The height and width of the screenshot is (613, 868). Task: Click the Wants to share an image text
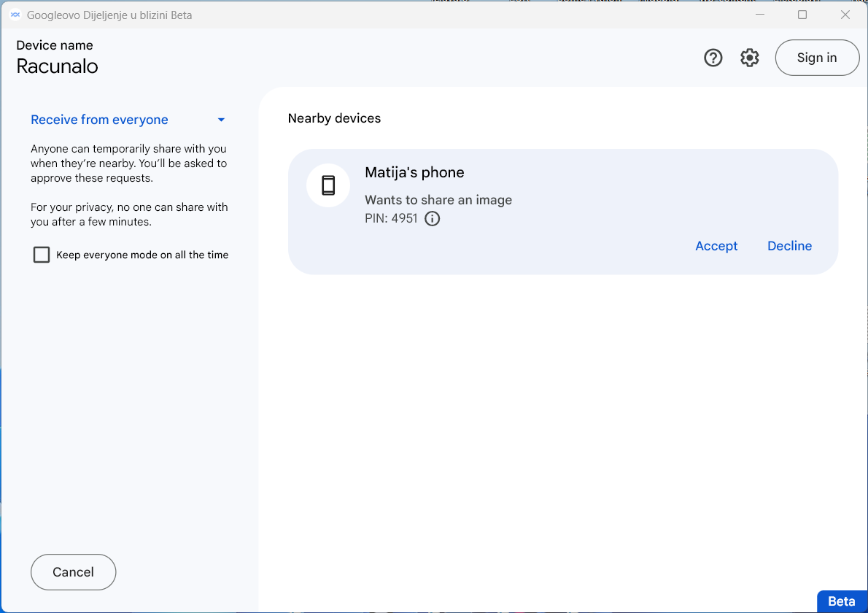pyautogui.click(x=438, y=200)
